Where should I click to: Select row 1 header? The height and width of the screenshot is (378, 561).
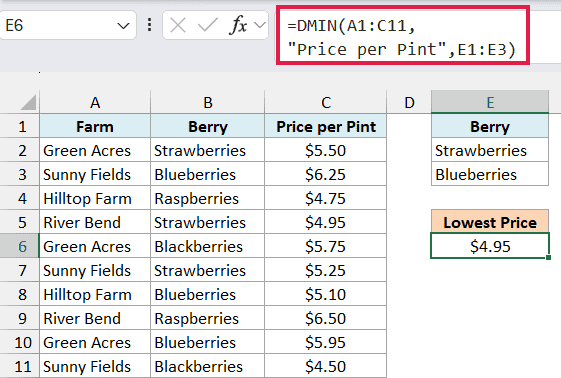[20, 126]
